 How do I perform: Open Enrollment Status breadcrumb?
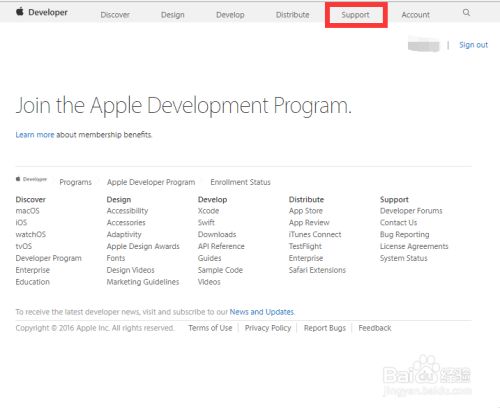[x=240, y=182]
